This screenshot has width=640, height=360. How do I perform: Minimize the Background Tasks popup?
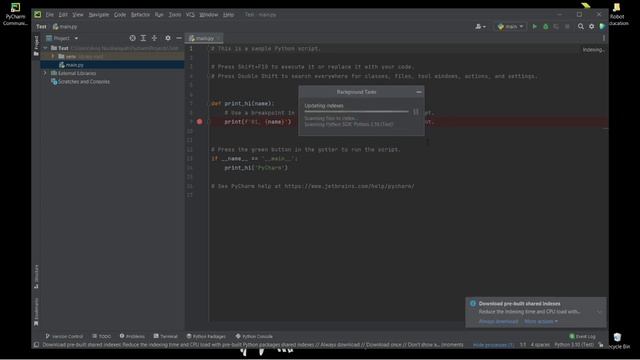[x=418, y=92]
